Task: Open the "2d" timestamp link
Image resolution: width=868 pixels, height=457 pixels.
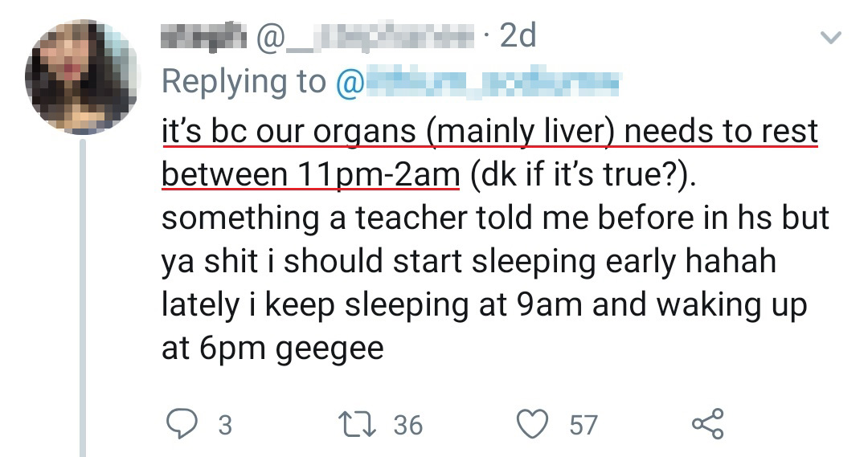Action: (517, 36)
